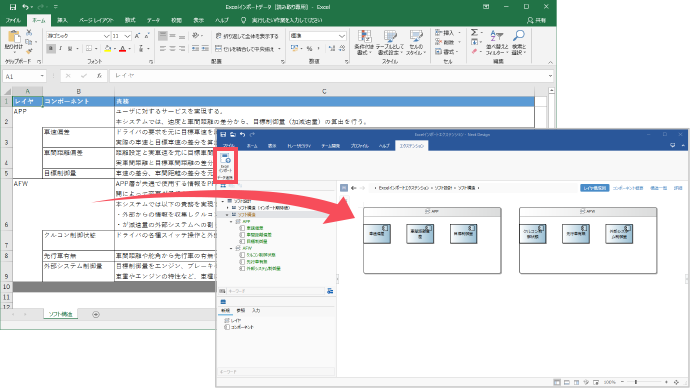
Task: Toggle top align in Excel ribbon
Action: pyautogui.click(x=162, y=36)
